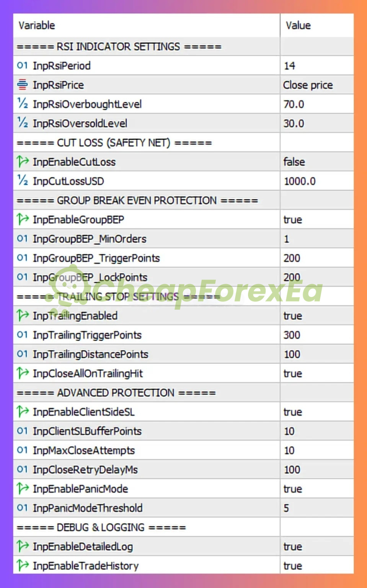Toggle the true value of InpEnablePanicMode
This screenshot has width=367, height=588.
[x=293, y=488]
